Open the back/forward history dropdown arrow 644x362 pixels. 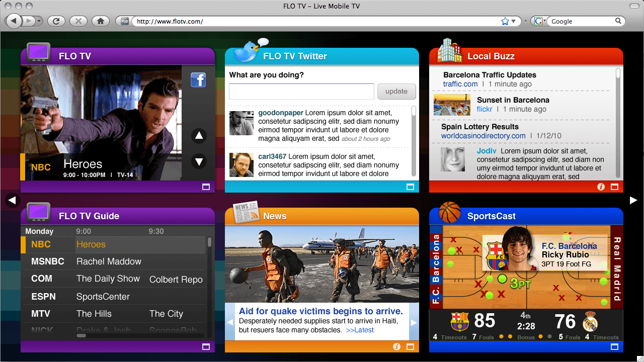pos(39,21)
